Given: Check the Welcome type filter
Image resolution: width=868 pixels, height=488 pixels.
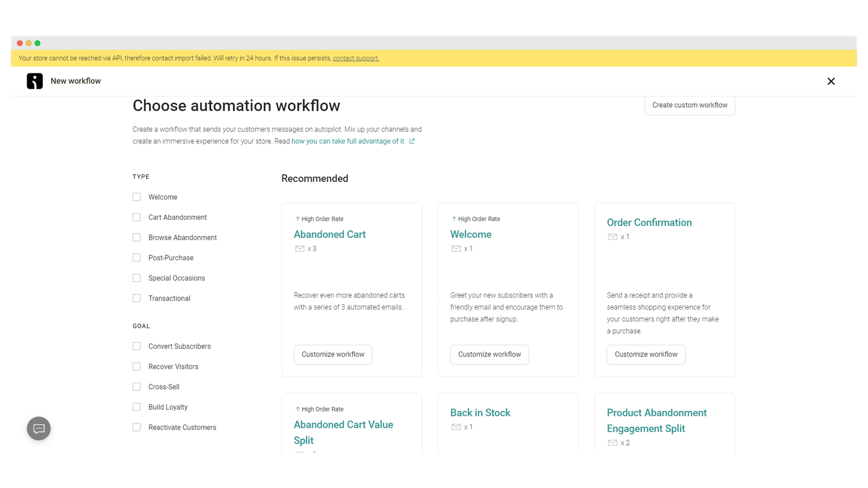Looking at the screenshot, I should pos(137,197).
